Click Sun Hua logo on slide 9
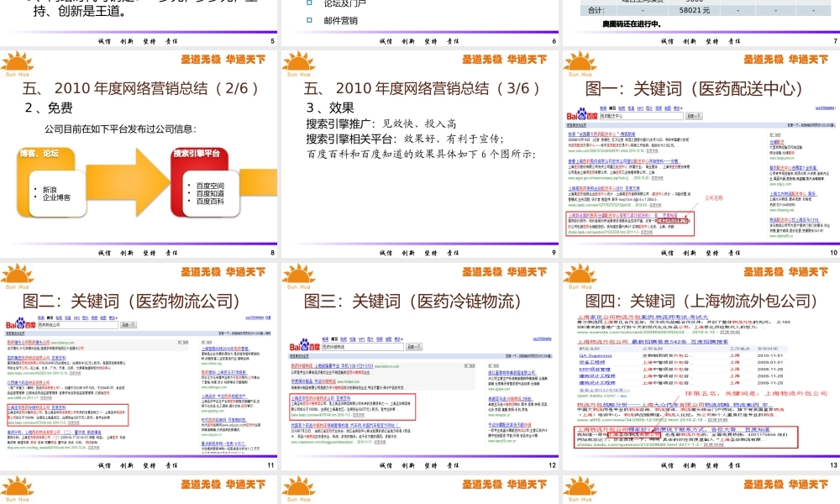The height and width of the screenshot is (504, 840). (x=298, y=64)
